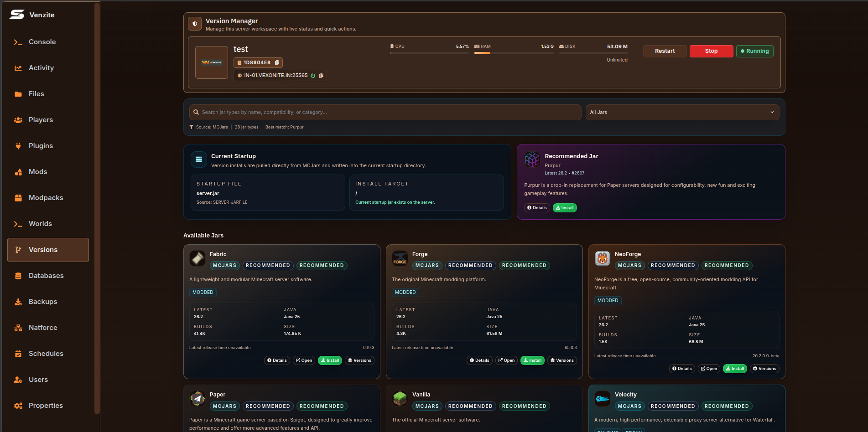Open Details for recommended Purpur jar
Screen dimensions: 868x432
537,208
